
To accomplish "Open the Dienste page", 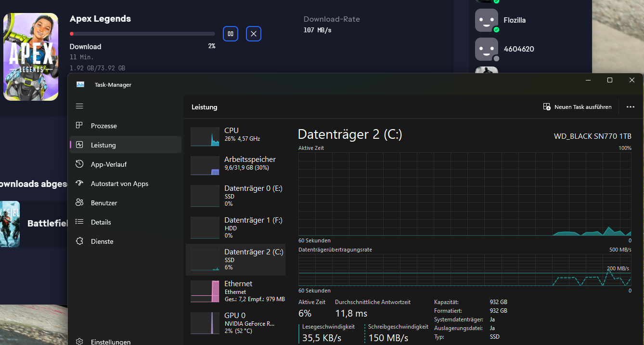I will [126, 241].
